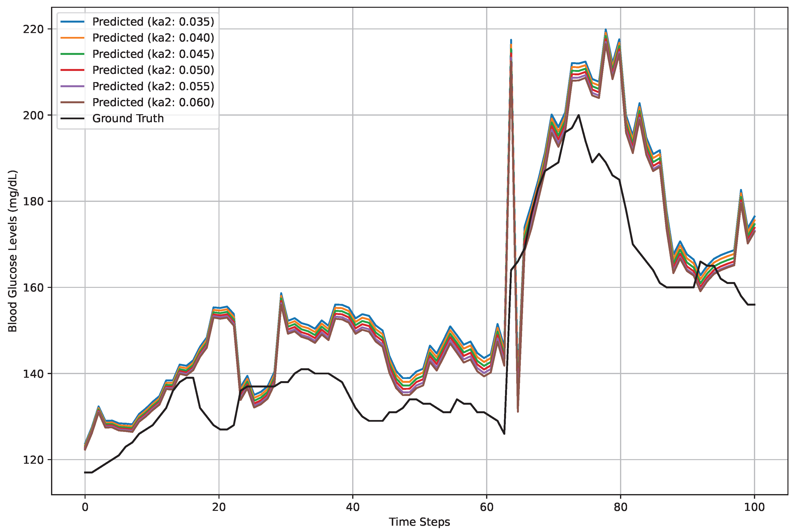Viewport: 795px width, 532px height.
Task: Click the 220 y-axis tick label
Action: click(x=33, y=29)
